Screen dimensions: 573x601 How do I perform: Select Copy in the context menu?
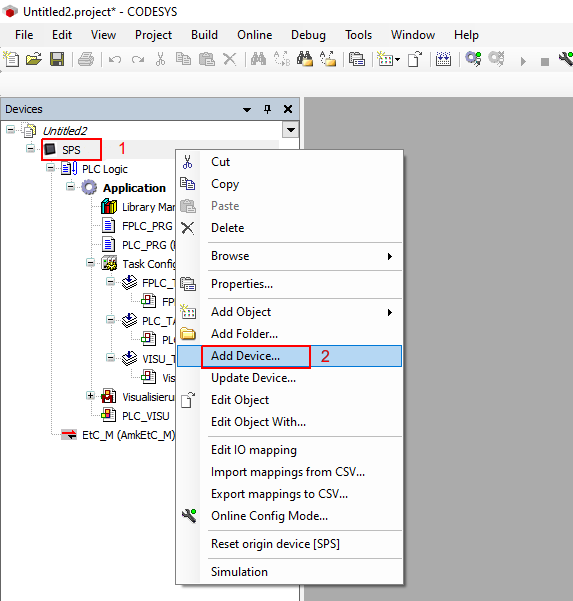click(x=289, y=184)
